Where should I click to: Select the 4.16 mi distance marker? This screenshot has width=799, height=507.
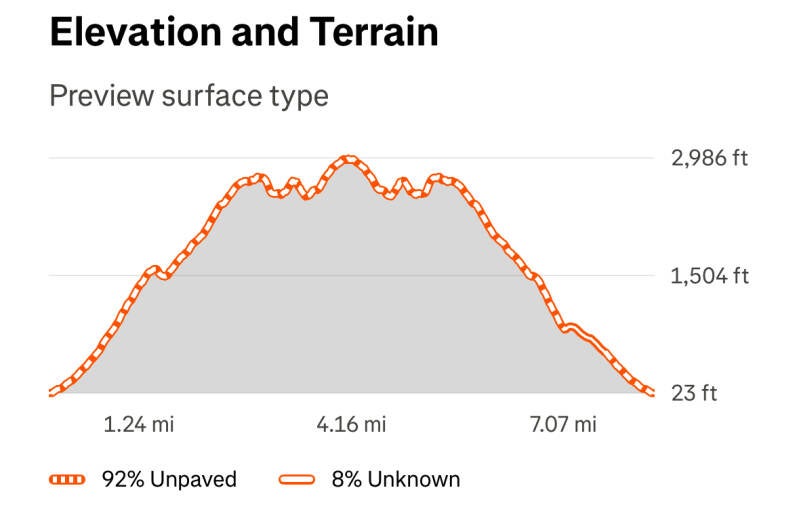tap(351, 425)
